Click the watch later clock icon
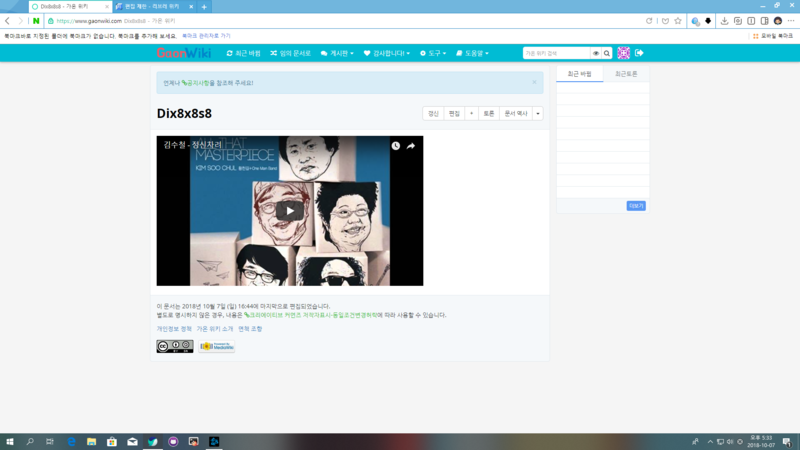This screenshot has height=450, width=800. click(x=396, y=146)
